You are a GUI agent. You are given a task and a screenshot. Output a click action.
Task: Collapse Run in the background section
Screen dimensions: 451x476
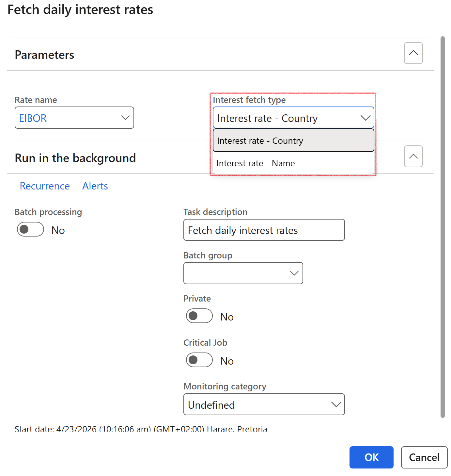(x=413, y=156)
